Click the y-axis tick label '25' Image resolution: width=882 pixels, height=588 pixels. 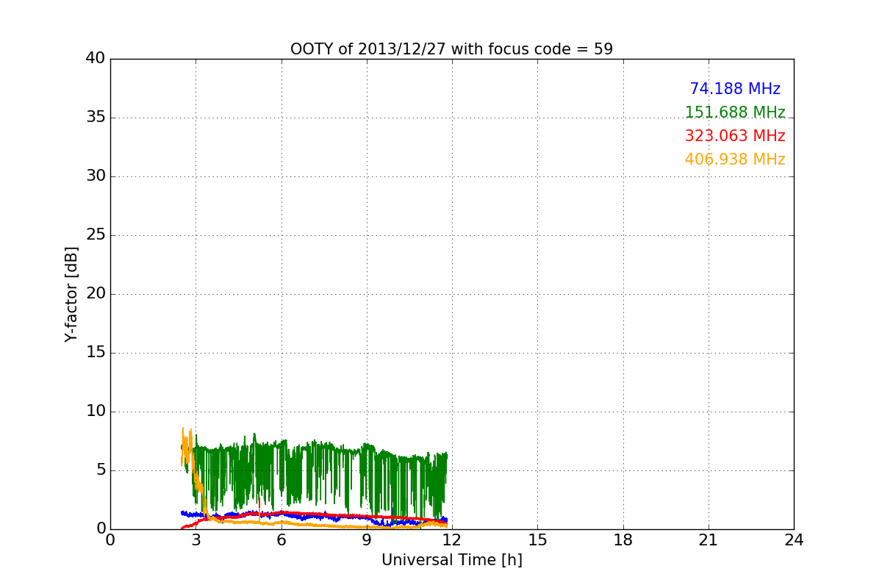pos(96,235)
